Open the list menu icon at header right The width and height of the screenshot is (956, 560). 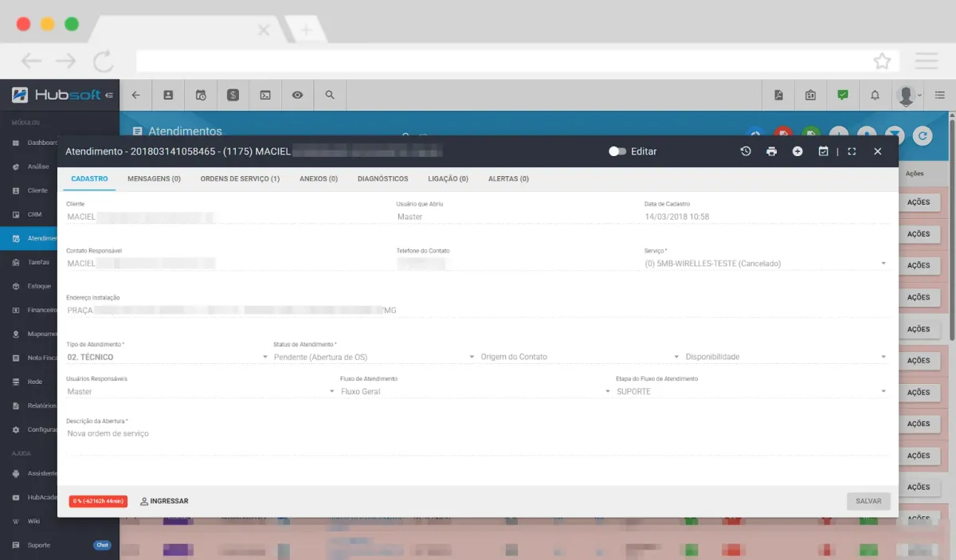940,95
